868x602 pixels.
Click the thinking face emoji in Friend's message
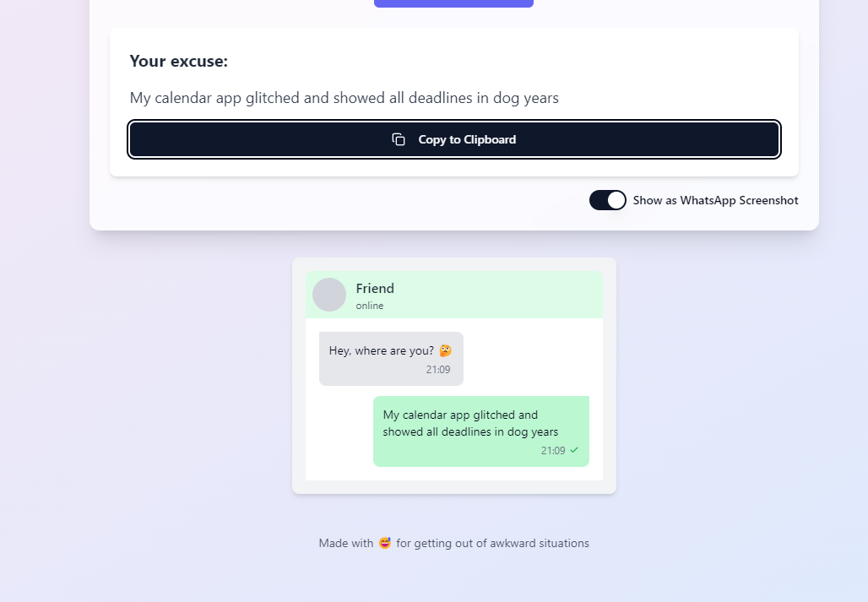pos(446,349)
